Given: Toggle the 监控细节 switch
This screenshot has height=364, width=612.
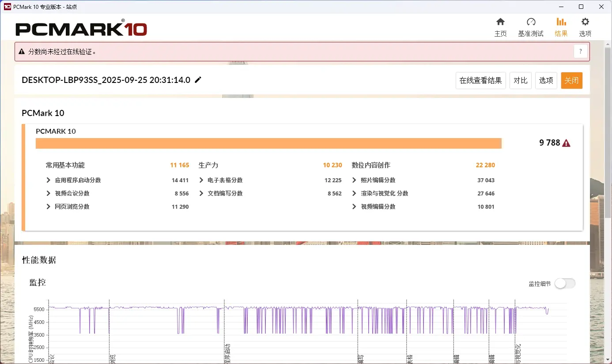Looking at the screenshot, I should point(565,284).
